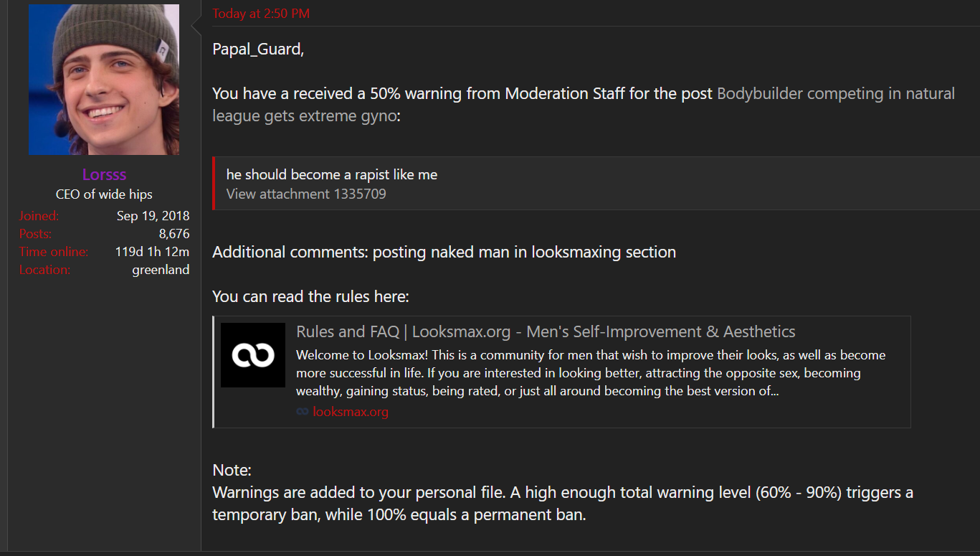Click the Sep 19, 2018 joined date

pyautogui.click(x=153, y=216)
